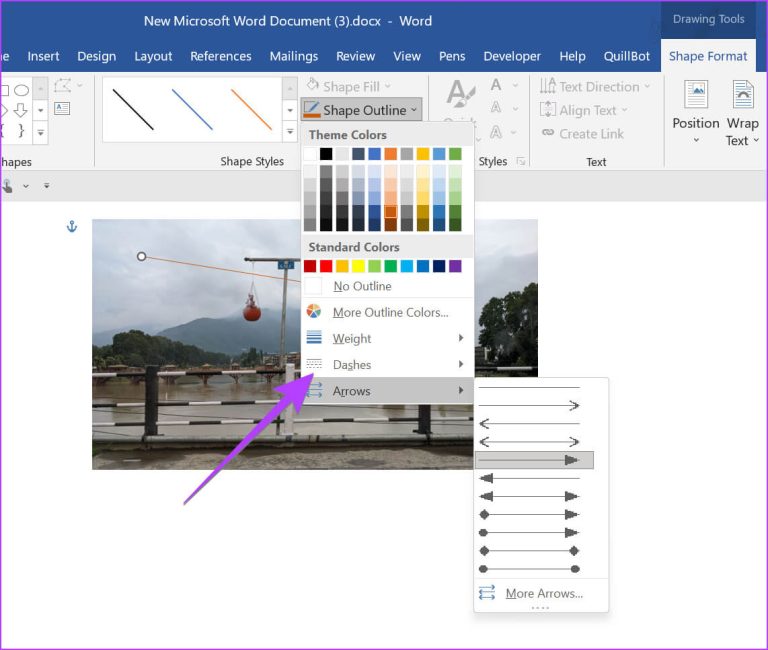Image resolution: width=768 pixels, height=650 pixels.
Task: Open More Arrows options
Action: coord(542,593)
